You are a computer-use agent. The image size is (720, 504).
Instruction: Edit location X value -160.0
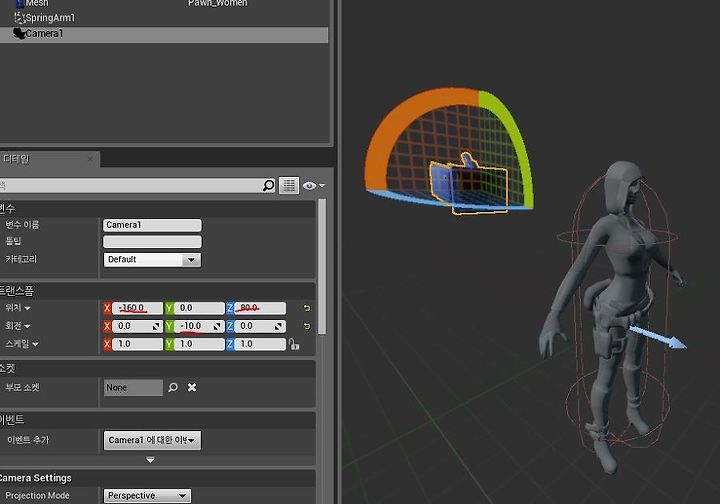click(x=137, y=308)
